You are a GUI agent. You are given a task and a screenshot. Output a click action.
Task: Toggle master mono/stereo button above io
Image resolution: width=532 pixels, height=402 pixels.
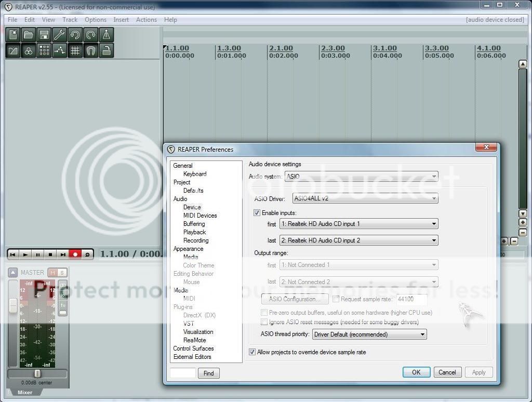pyautogui.click(x=63, y=285)
